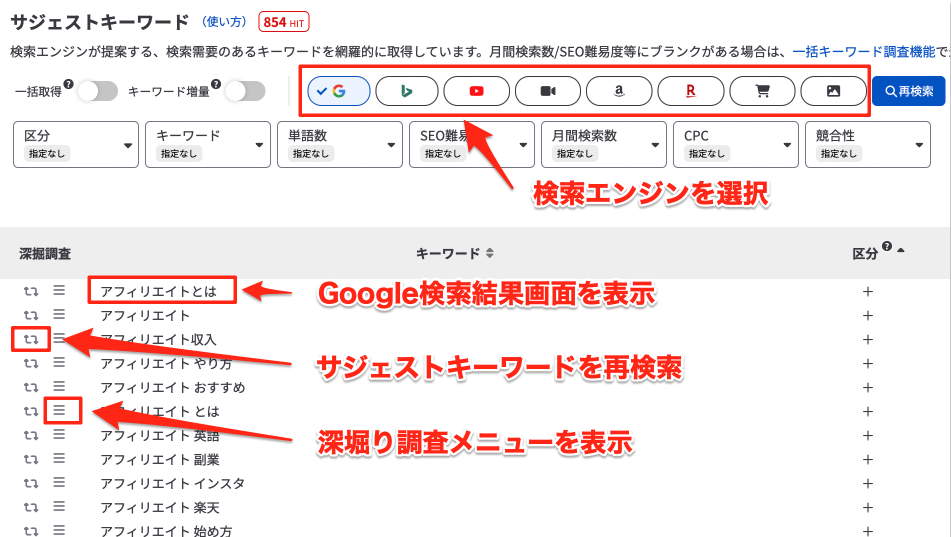Select the image search engine icon
This screenshot has height=537, width=951.
[833, 91]
